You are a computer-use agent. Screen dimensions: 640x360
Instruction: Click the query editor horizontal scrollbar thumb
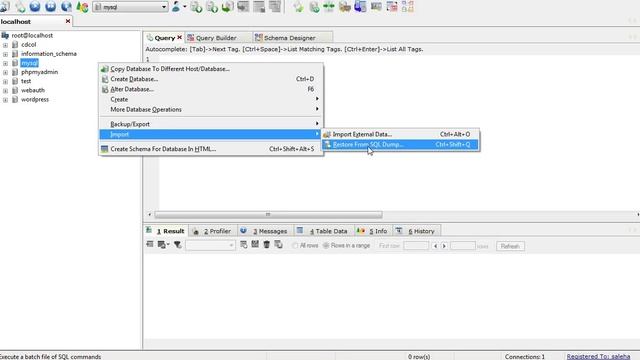click(x=268, y=214)
